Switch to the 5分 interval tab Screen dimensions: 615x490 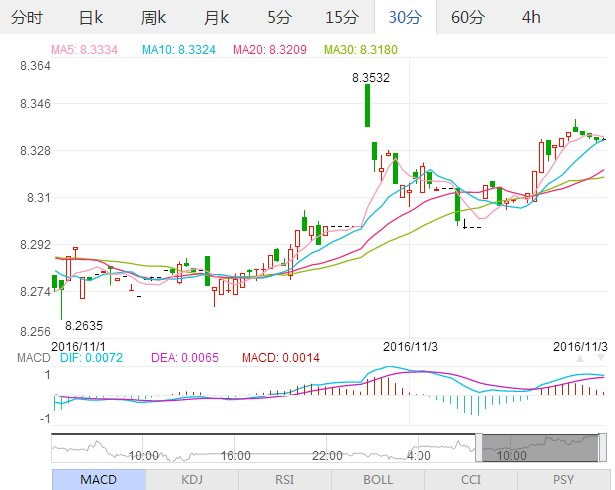pyautogui.click(x=280, y=17)
